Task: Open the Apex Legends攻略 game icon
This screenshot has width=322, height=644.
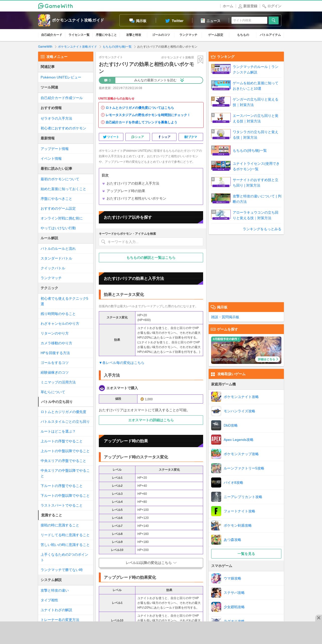Action: (216, 440)
